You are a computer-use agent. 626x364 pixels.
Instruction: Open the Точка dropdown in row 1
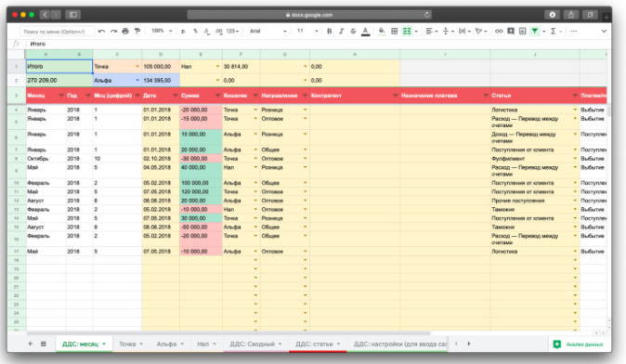coord(137,67)
